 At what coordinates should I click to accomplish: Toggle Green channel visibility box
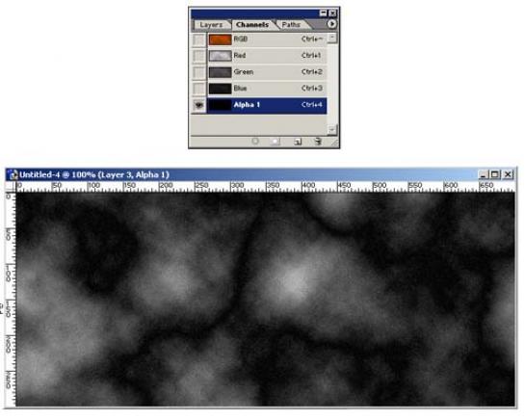point(198,72)
